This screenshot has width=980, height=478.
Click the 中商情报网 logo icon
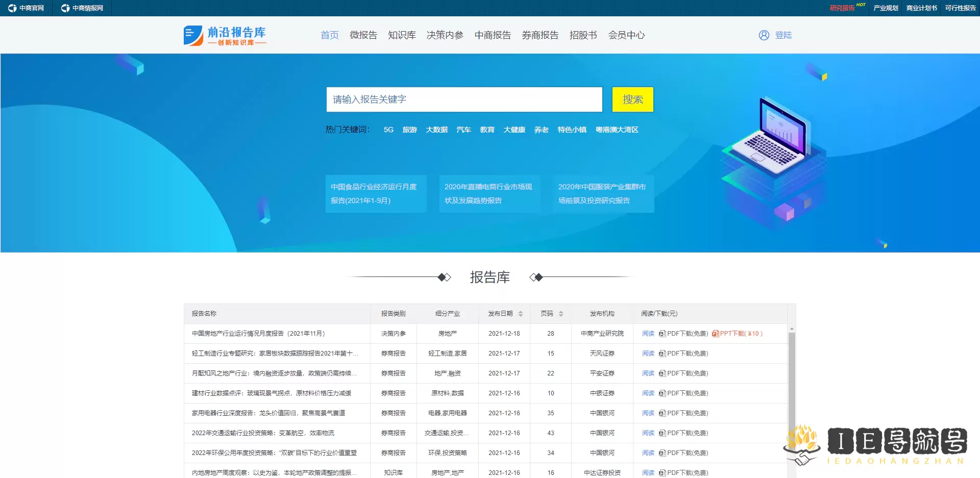point(65,8)
